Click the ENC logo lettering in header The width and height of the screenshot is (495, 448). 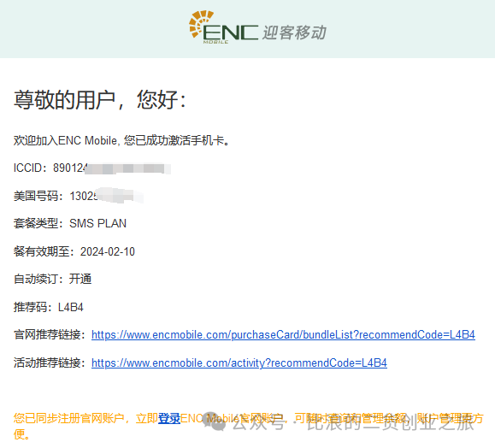(x=230, y=32)
